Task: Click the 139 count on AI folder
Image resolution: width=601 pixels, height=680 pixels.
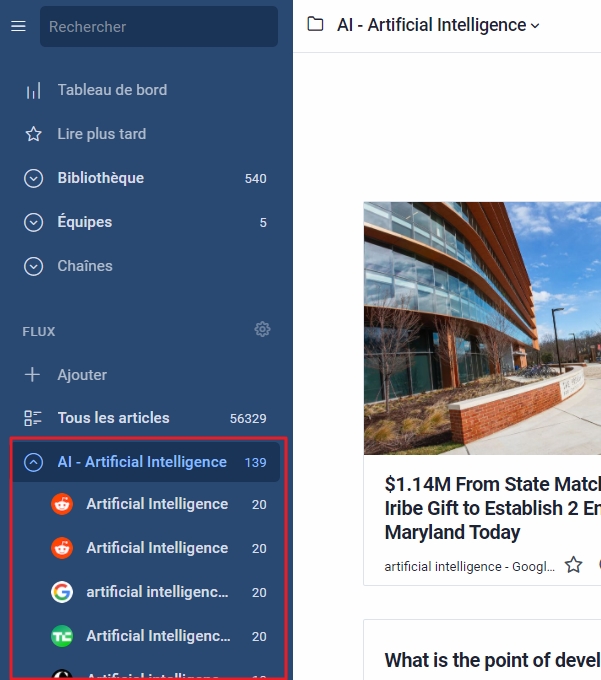Action: tap(255, 463)
